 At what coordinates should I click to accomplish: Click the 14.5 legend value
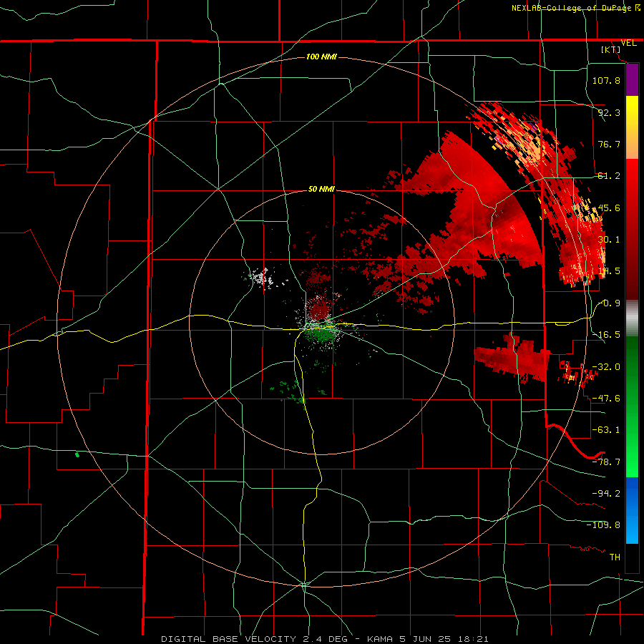609,271
